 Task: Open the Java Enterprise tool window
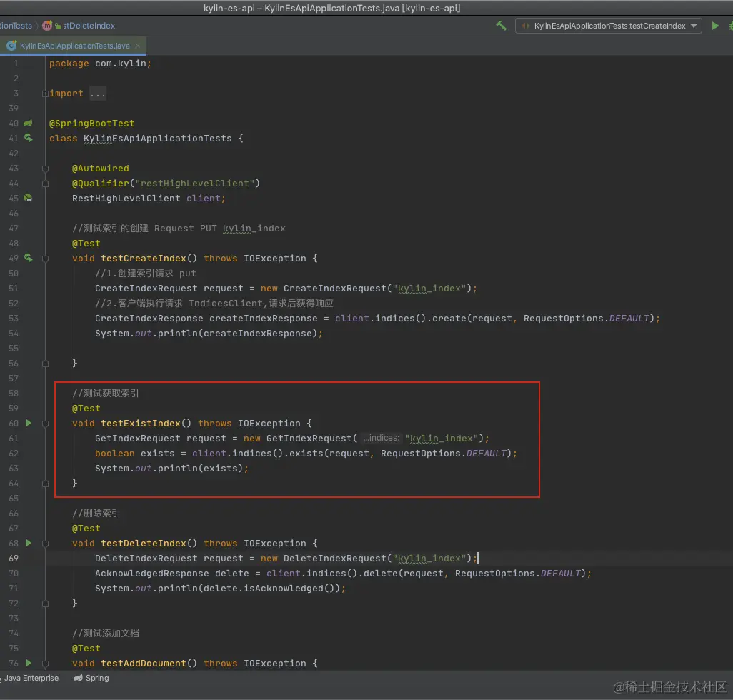29,678
